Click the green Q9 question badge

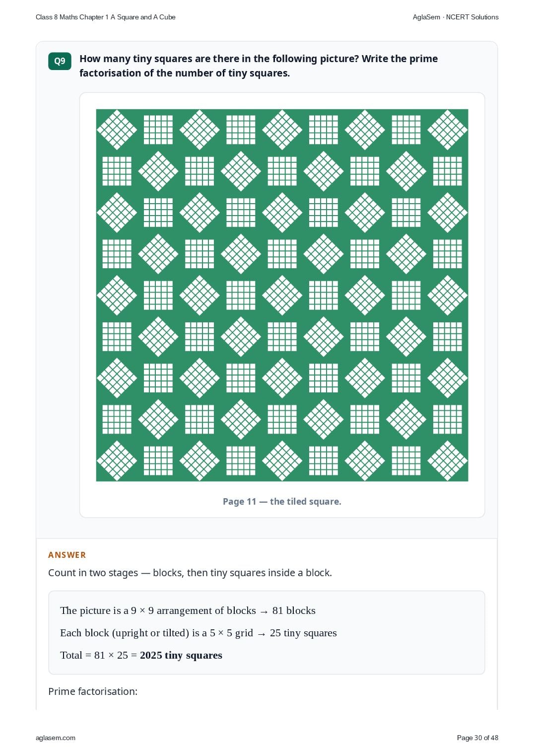click(x=60, y=61)
